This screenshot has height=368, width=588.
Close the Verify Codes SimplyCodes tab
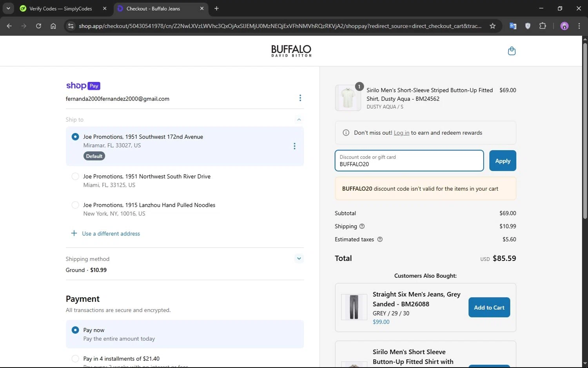click(105, 8)
